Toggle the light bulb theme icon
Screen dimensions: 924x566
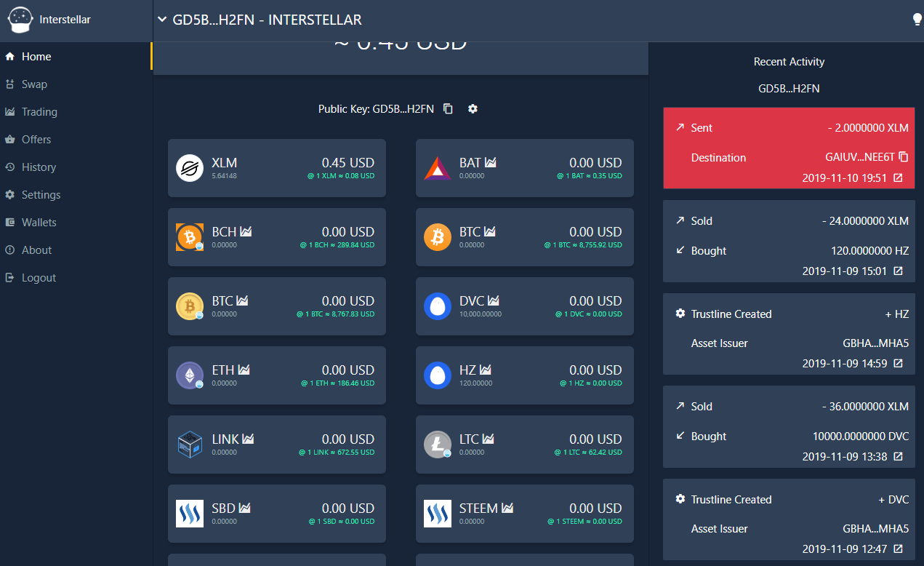(x=917, y=20)
